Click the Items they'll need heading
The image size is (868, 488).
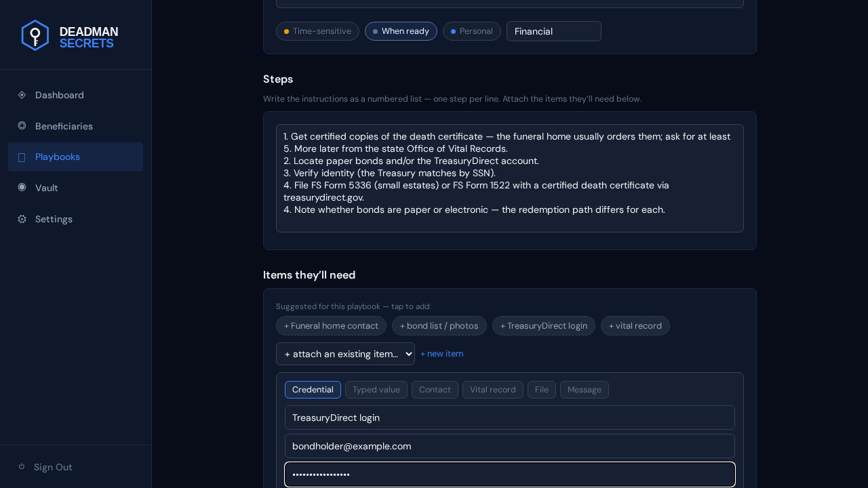[x=309, y=274]
